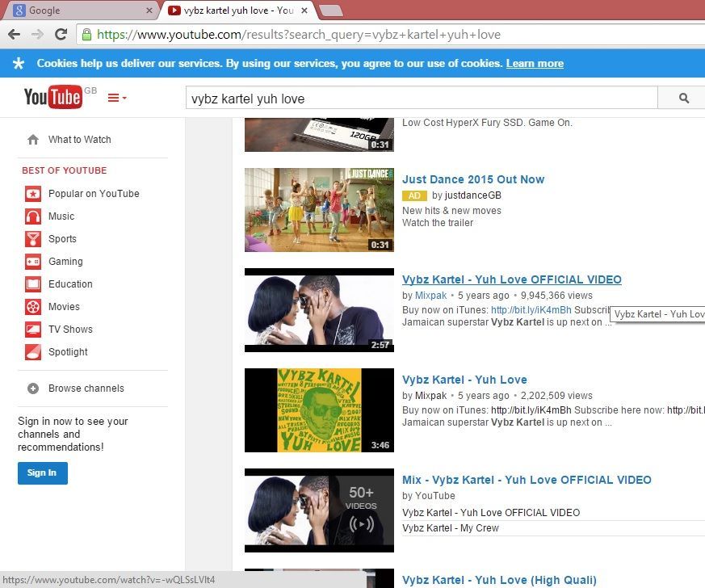Open the cookies Learn more link
The height and width of the screenshot is (588, 705).
(x=535, y=63)
